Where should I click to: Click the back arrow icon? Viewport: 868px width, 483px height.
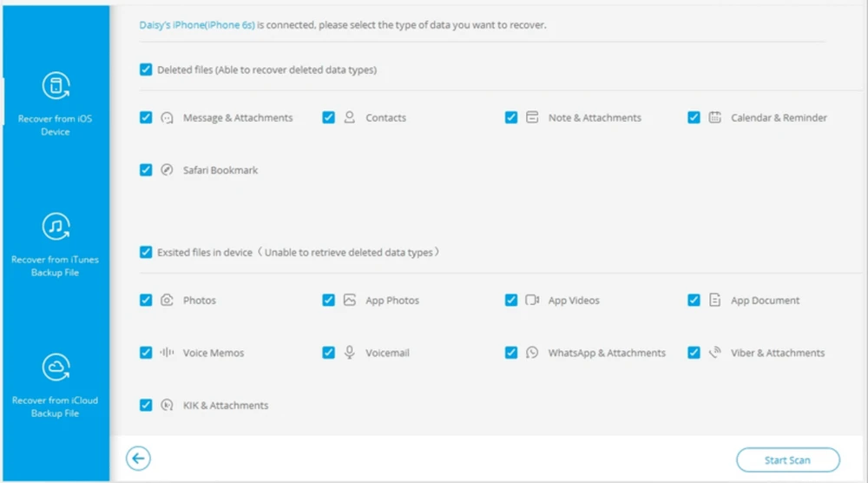138,459
